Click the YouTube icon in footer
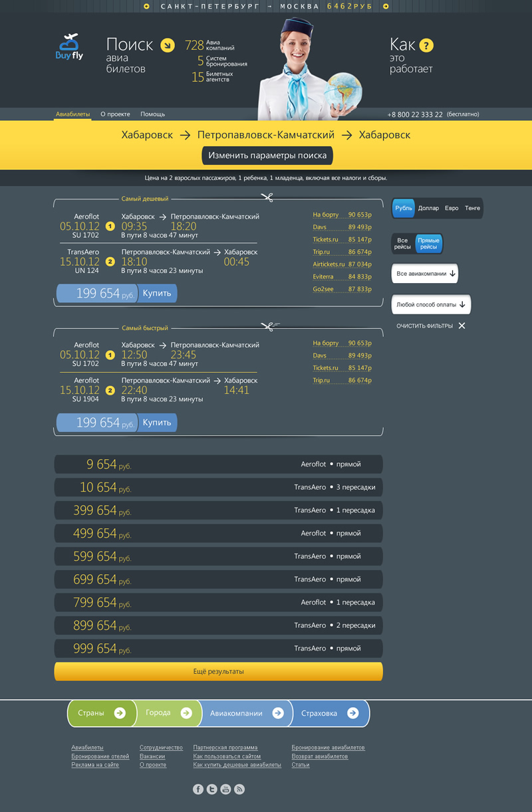Image resolution: width=532 pixels, height=812 pixels. 225,789
